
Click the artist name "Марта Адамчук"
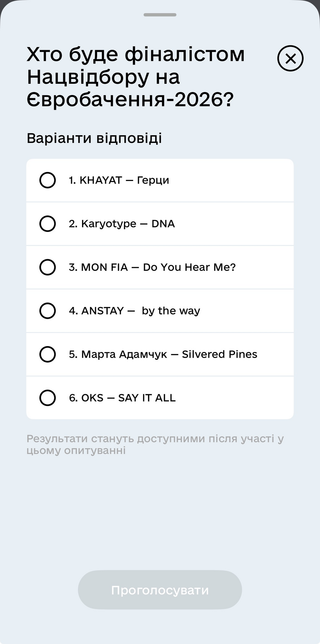coord(124,354)
